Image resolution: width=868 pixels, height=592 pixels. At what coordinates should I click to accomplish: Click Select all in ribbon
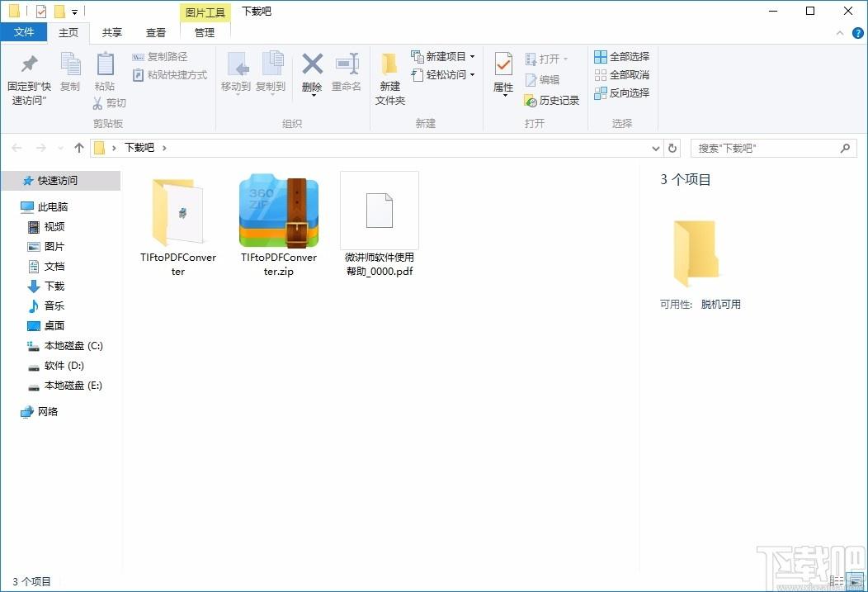621,56
